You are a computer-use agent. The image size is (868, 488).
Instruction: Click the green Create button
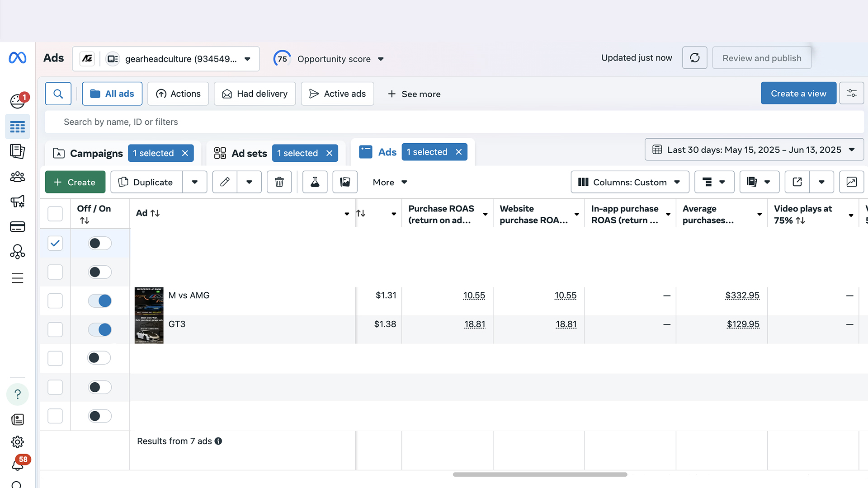75,182
